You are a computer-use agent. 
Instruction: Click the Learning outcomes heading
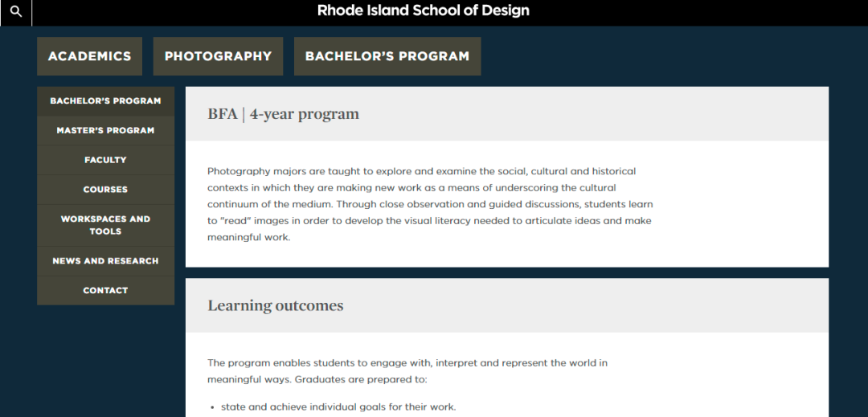pos(276,306)
